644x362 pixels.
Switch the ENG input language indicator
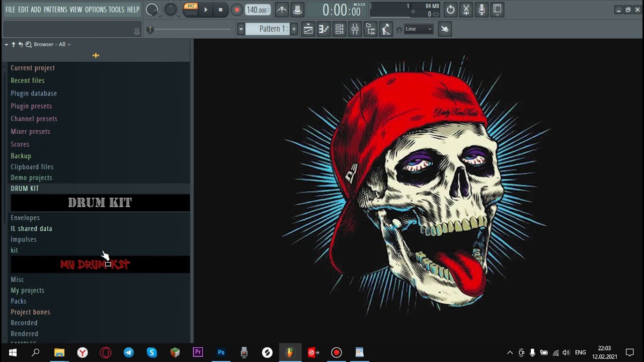[x=581, y=352]
